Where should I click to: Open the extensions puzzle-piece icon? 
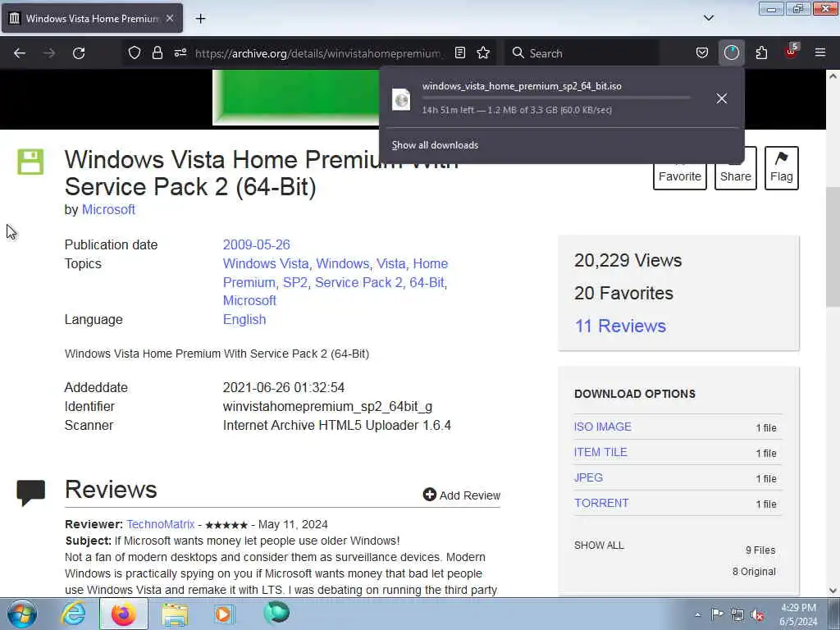[x=761, y=52]
